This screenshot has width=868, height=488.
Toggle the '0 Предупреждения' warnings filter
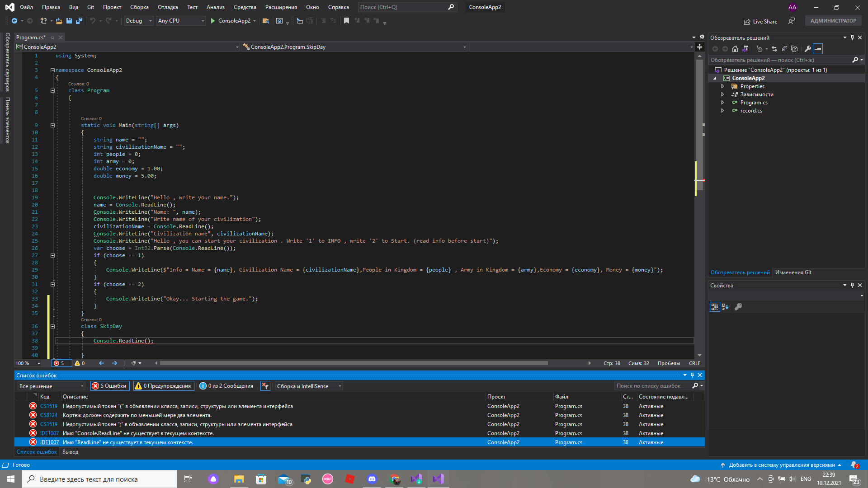point(163,386)
